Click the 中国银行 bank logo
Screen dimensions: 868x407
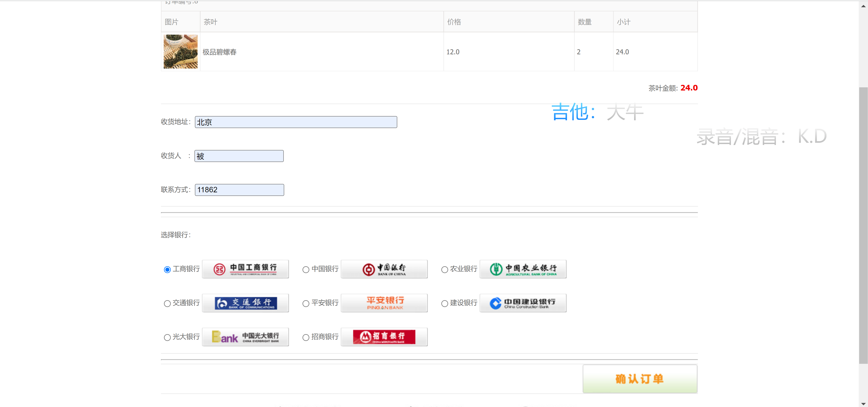384,269
